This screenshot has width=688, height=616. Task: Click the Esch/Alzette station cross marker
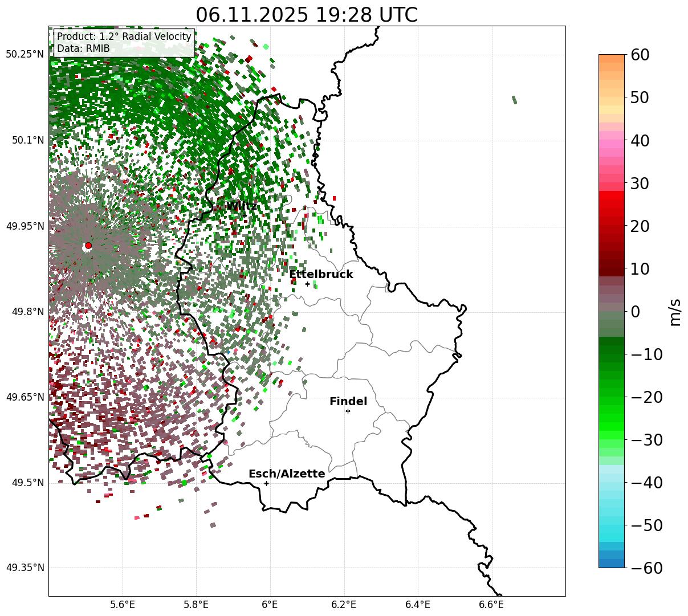[x=266, y=483]
